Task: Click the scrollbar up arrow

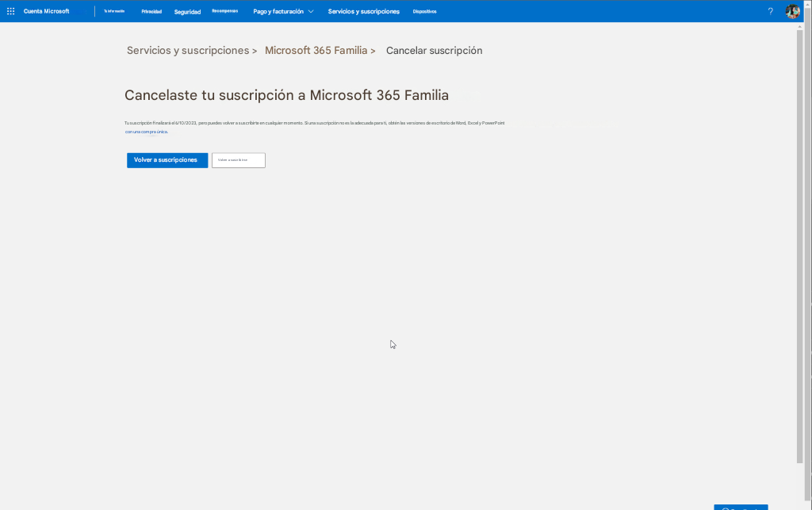Action: [x=799, y=26]
